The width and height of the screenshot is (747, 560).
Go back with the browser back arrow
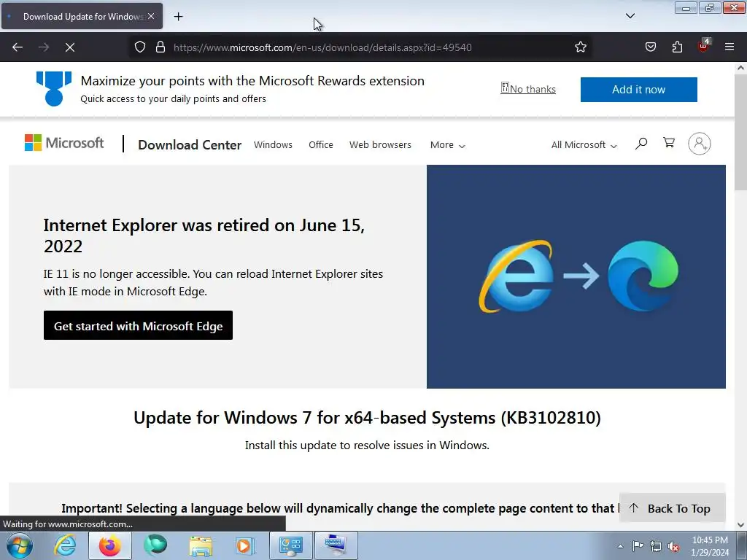[18, 47]
